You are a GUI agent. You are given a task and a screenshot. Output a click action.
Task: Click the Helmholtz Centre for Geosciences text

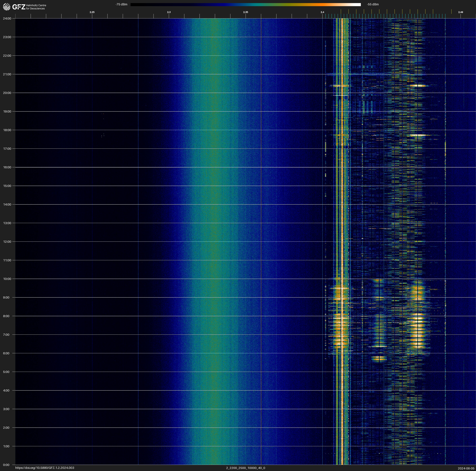point(36,7)
